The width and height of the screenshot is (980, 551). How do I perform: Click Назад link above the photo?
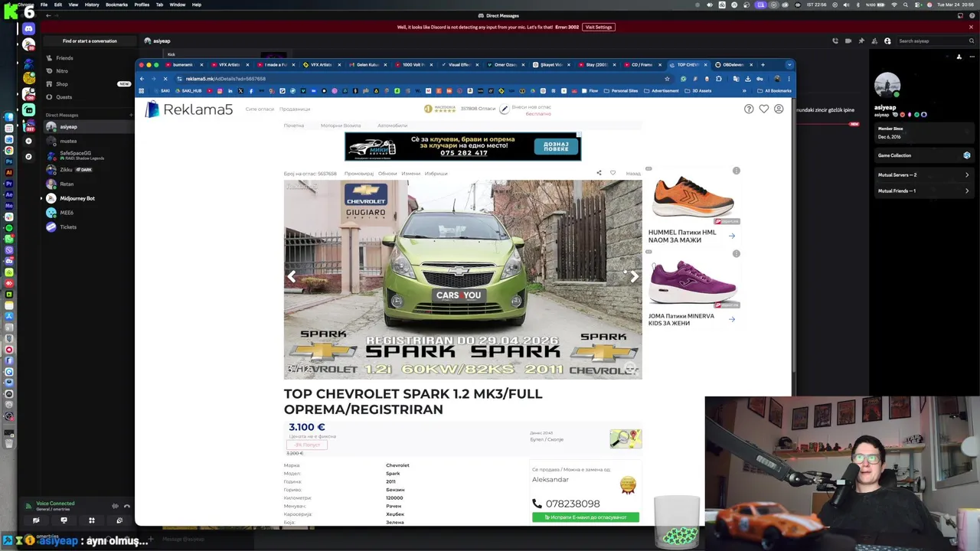tap(633, 174)
